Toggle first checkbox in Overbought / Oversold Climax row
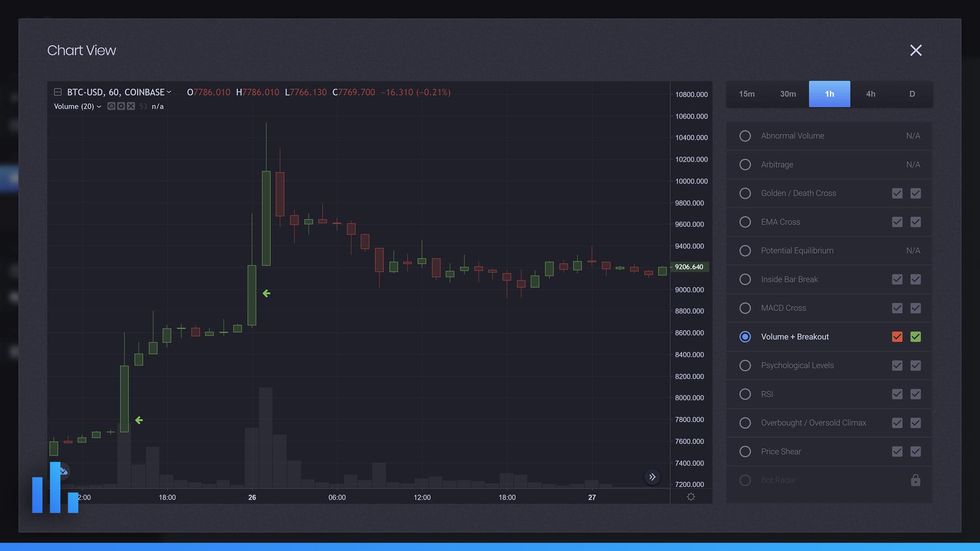This screenshot has width=980, height=551. (897, 423)
